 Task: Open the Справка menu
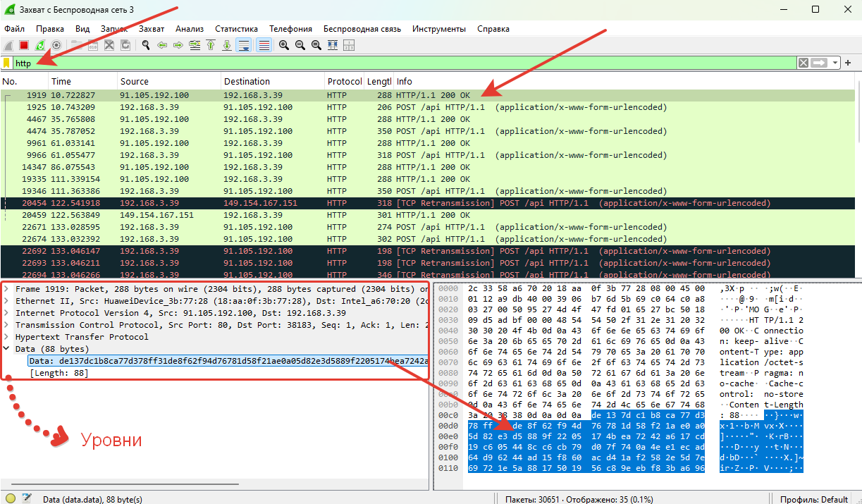493,29
